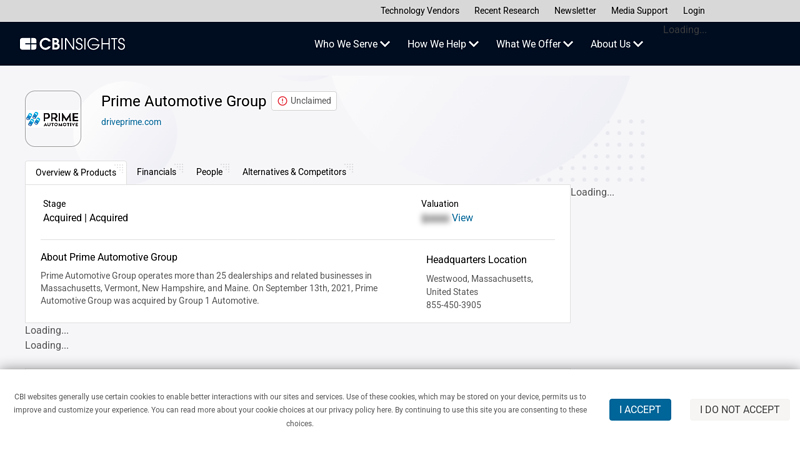Open Technology Vendors link
Screen dimensions: 800x450
[x=419, y=11]
